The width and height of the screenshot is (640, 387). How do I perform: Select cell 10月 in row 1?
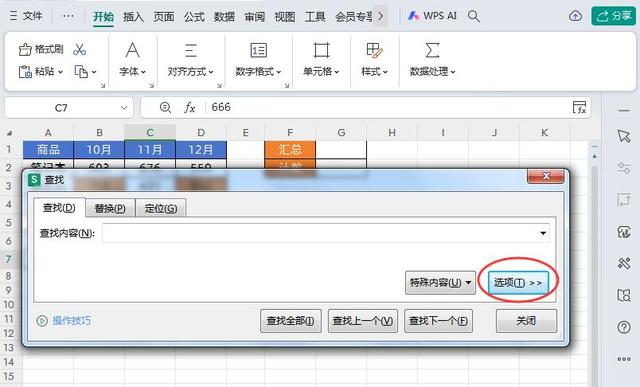point(99,149)
